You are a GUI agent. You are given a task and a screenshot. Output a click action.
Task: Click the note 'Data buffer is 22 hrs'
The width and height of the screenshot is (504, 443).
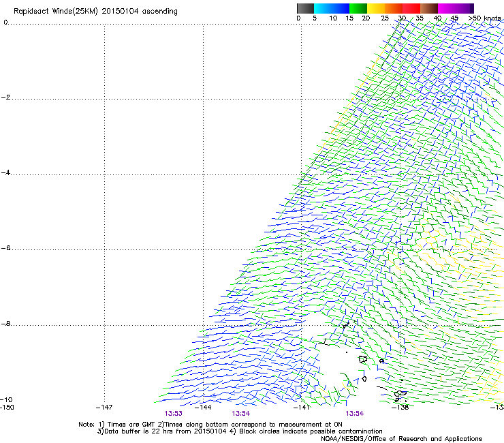(139, 431)
